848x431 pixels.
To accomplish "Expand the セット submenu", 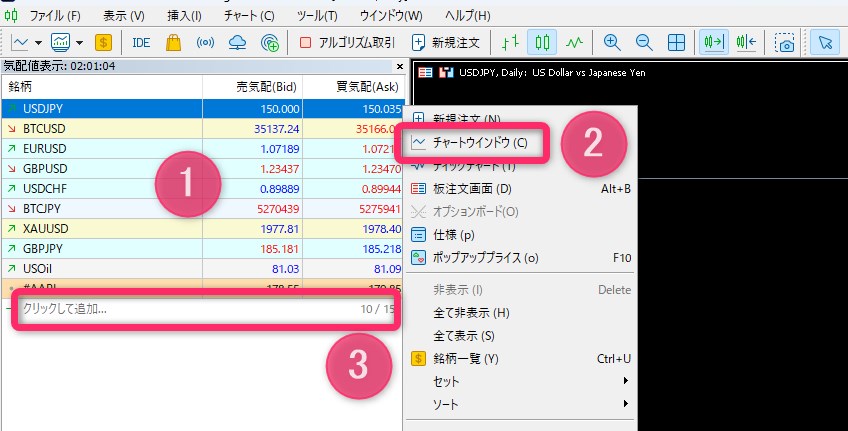I will tap(519, 381).
